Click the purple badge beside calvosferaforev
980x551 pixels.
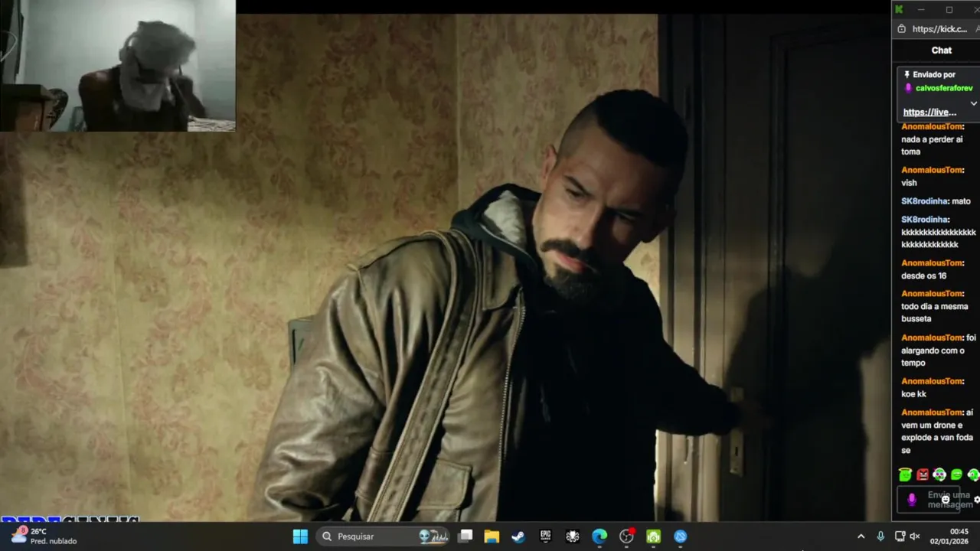tap(908, 88)
